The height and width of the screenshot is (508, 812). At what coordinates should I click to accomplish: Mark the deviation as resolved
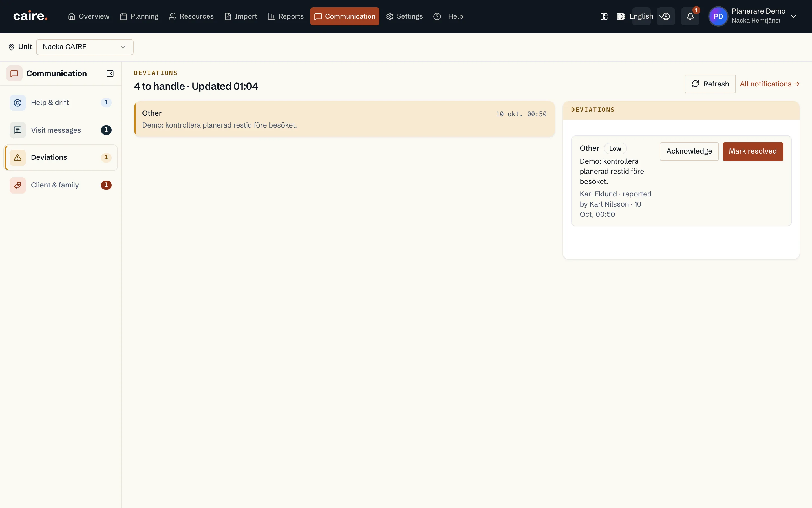(x=753, y=151)
